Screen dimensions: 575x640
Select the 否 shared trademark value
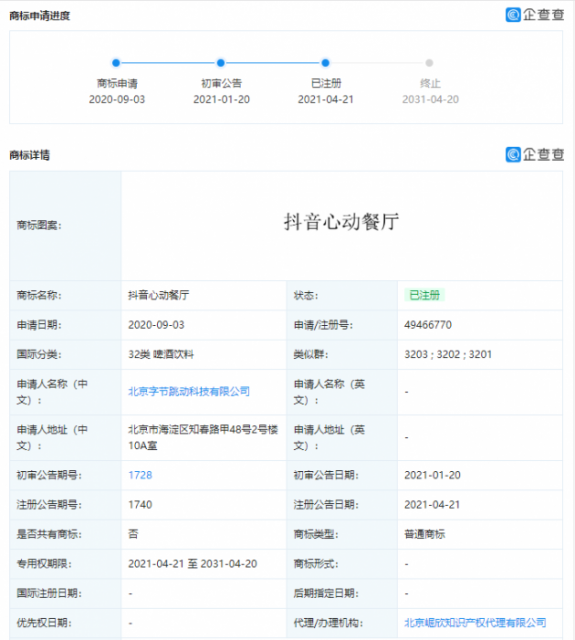pyautogui.click(x=133, y=534)
